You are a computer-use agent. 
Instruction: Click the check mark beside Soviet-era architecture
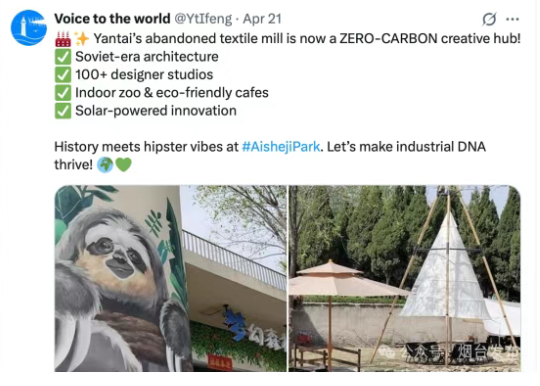point(63,57)
